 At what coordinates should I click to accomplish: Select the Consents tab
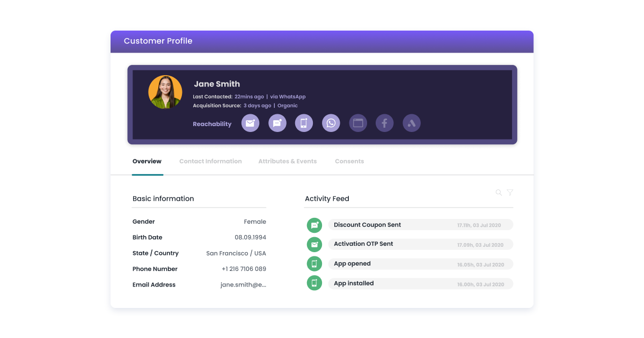coord(349,161)
